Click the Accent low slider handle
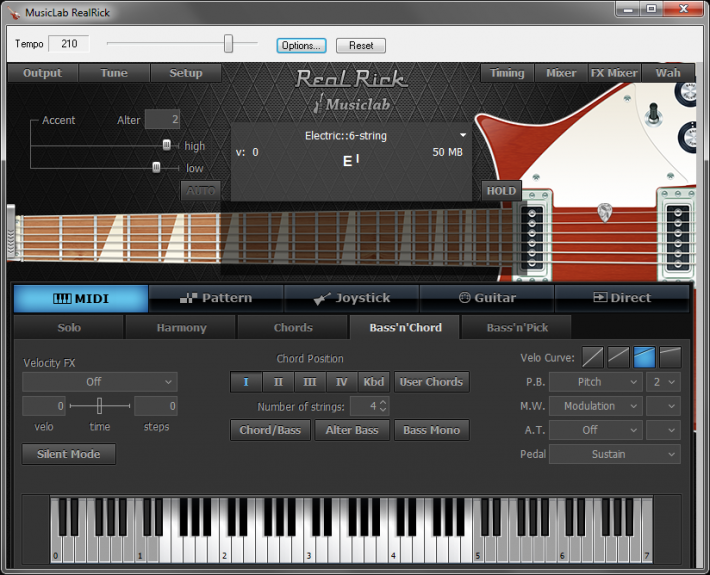 (x=156, y=168)
